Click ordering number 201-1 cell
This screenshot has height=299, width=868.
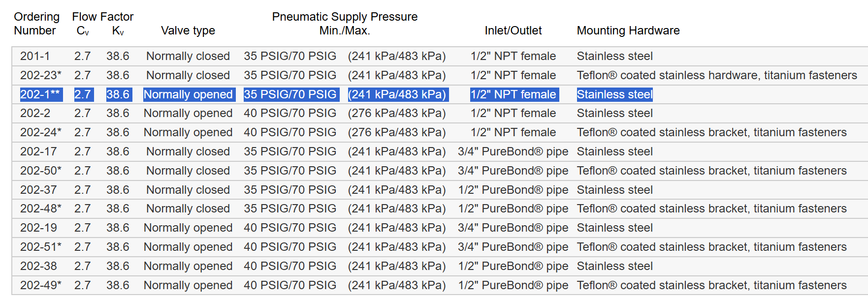[x=35, y=56]
